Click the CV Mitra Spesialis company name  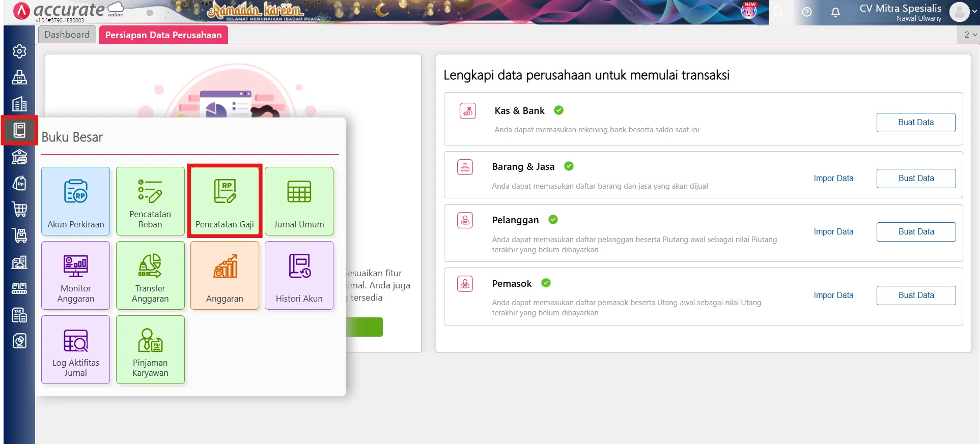click(x=901, y=8)
